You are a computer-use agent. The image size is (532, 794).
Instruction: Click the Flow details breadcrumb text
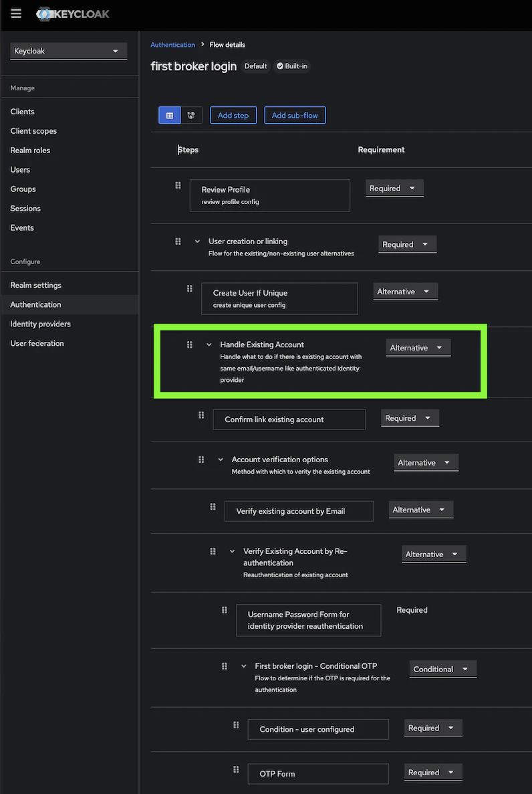[227, 45]
